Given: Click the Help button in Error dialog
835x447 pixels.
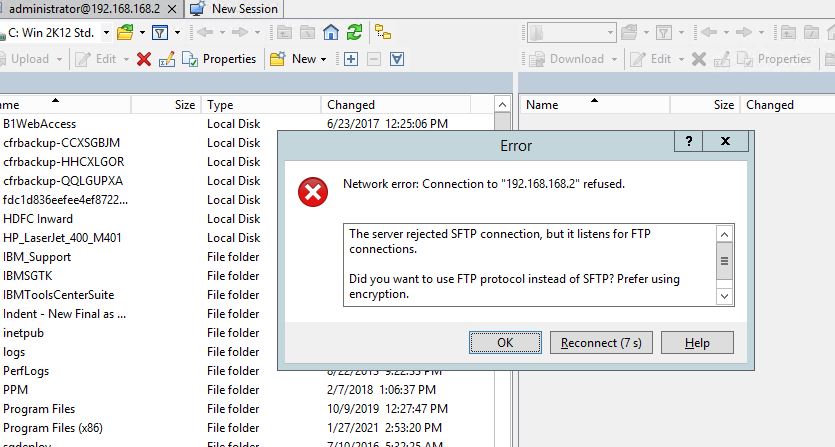Looking at the screenshot, I should click(x=697, y=342).
